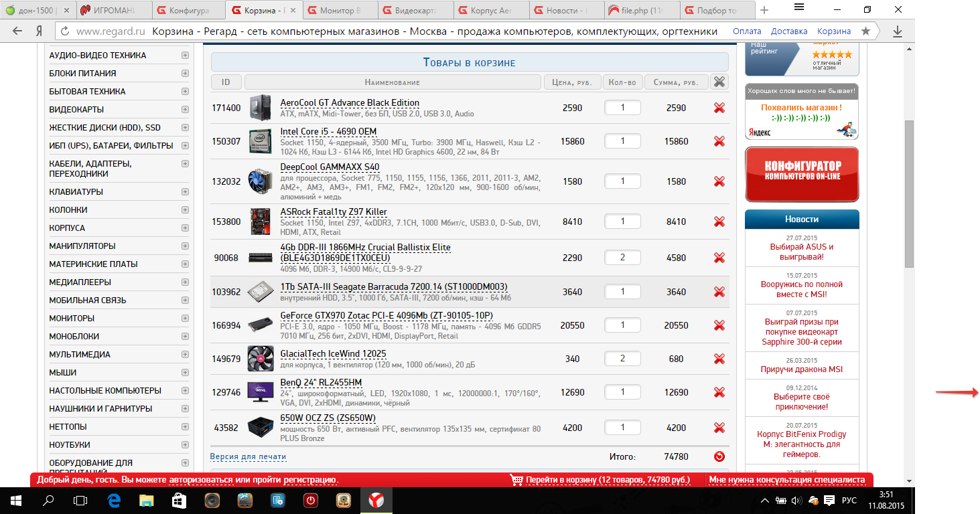This screenshot has width=980, height=514.
Task: Expand the ЖЕСТКИЕ ДИСКИ (HDD), SSD category
Action: tap(185, 128)
